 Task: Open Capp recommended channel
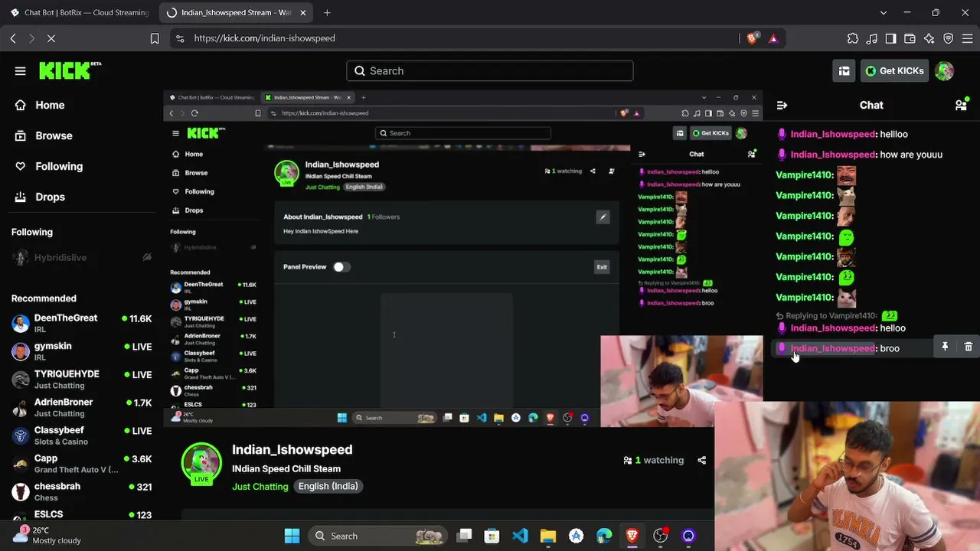82,464
